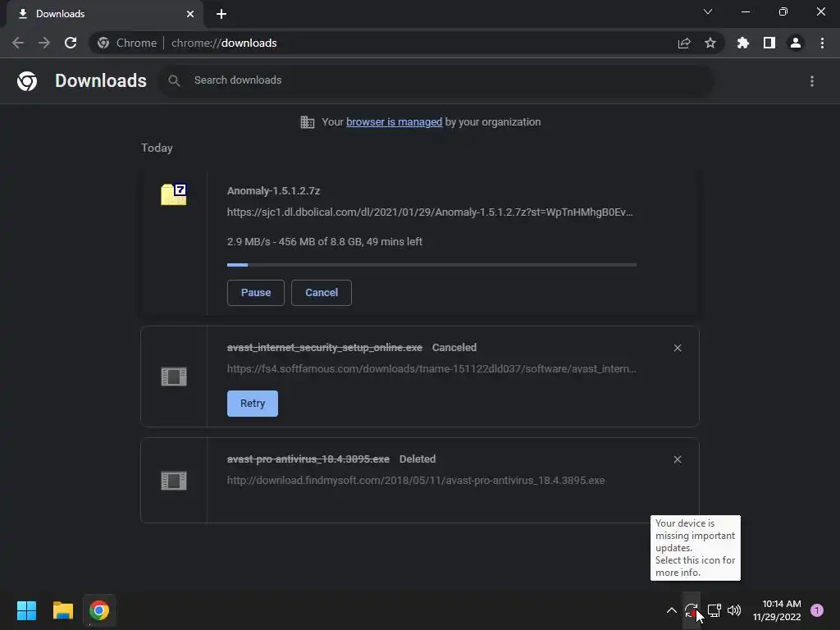This screenshot has height=630, width=840.
Task: Open the clock showing 10:14 AM
Action: pyautogui.click(x=776, y=610)
